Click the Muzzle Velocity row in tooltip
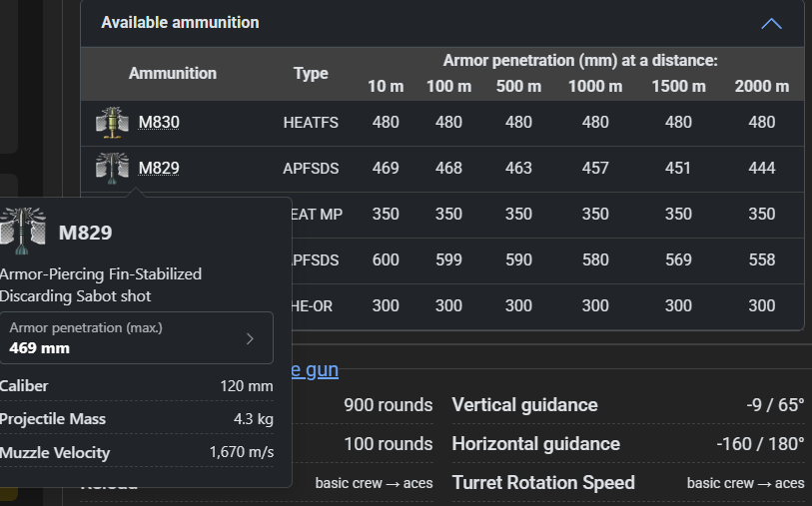812x506 pixels. [135, 452]
